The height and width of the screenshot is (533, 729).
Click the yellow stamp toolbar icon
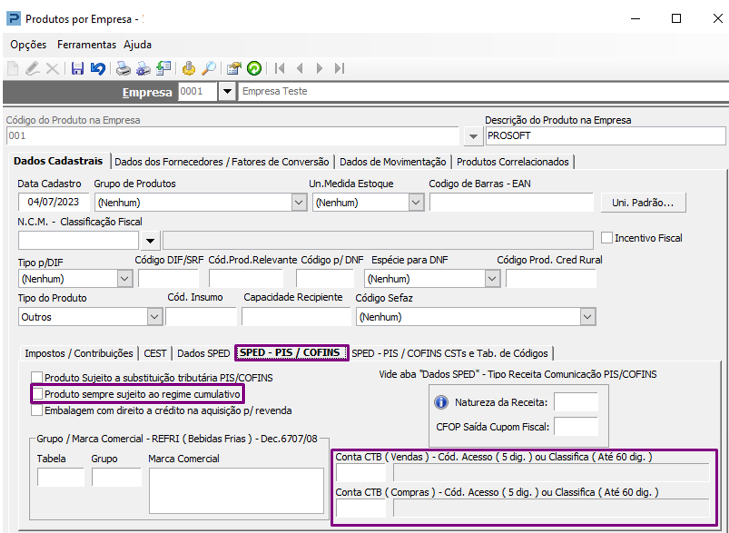pyautogui.click(x=188, y=69)
